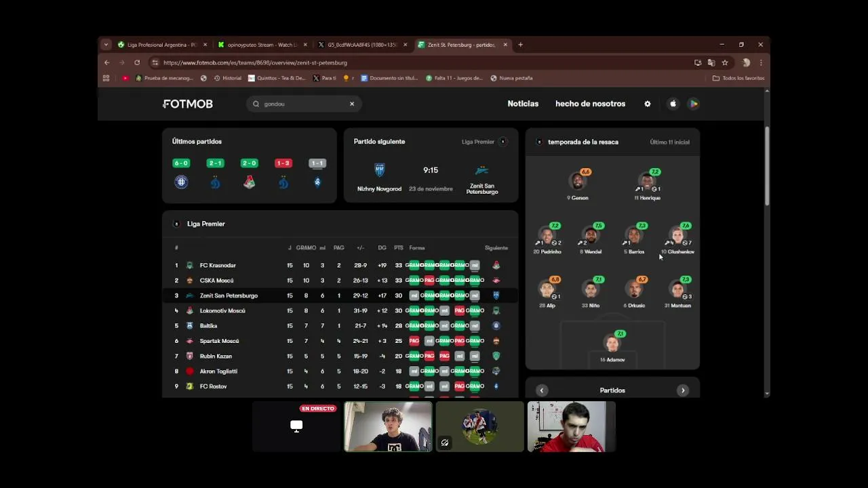Open goalkeeper Adamov in lineup
Viewport: 868px width, 488px height.
pyautogui.click(x=612, y=346)
